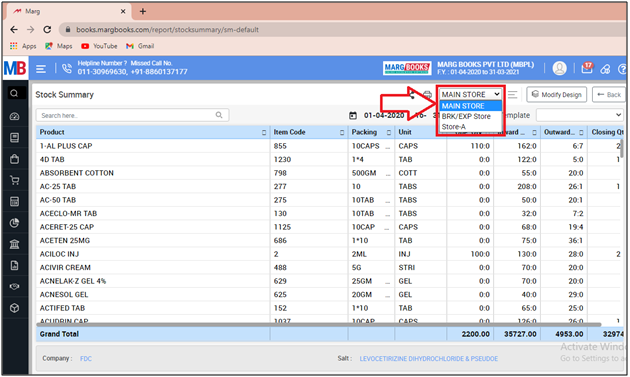The height and width of the screenshot is (377, 630).
Task: Choose Store-A from the store list
Action: point(470,127)
